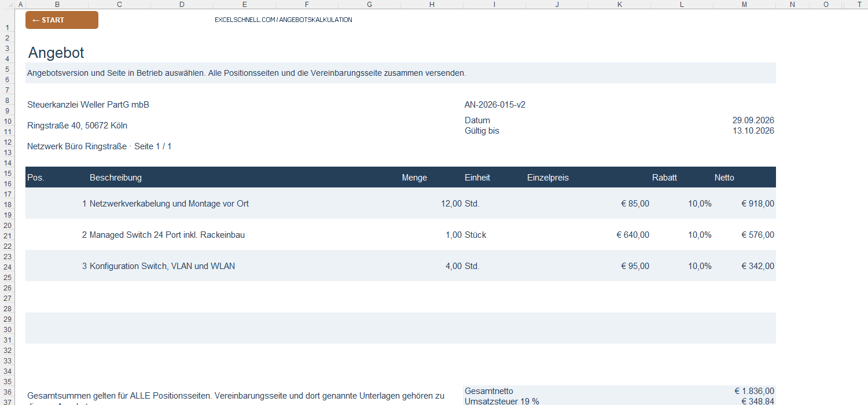Click customer name Steuerkanzlei Weller PartG mbB
This screenshot has width=868, height=405.
pyautogui.click(x=88, y=105)
